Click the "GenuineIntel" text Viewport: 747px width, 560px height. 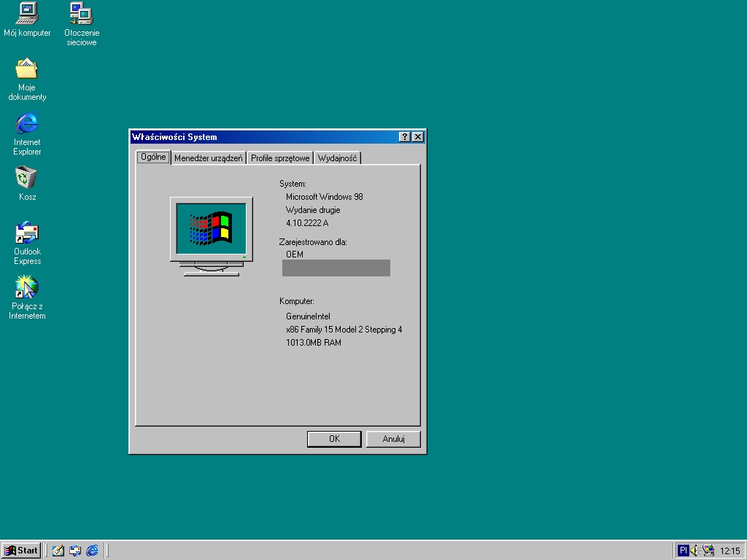pos(308,316)
